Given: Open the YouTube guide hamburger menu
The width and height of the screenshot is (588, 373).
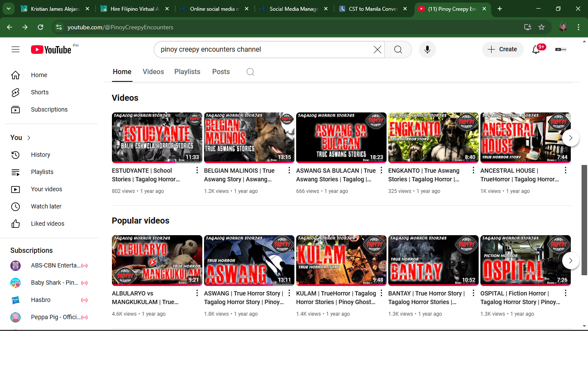Looking at the screenshot, I should coord(15,50).
